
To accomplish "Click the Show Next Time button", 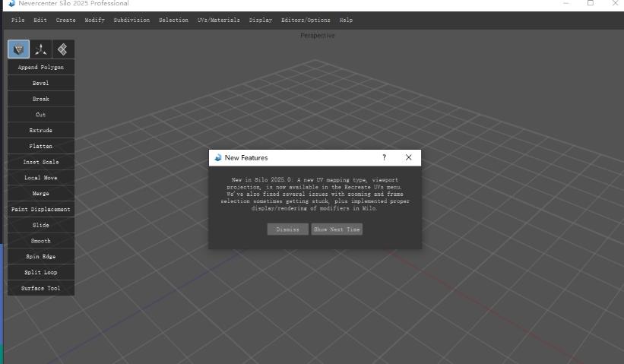I will point(337,229).
